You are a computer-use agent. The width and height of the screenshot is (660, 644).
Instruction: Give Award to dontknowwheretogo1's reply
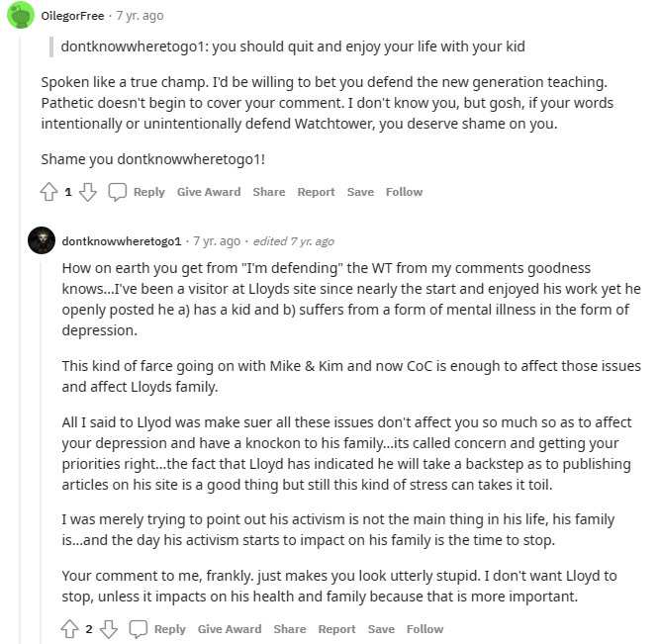(230, 629)
